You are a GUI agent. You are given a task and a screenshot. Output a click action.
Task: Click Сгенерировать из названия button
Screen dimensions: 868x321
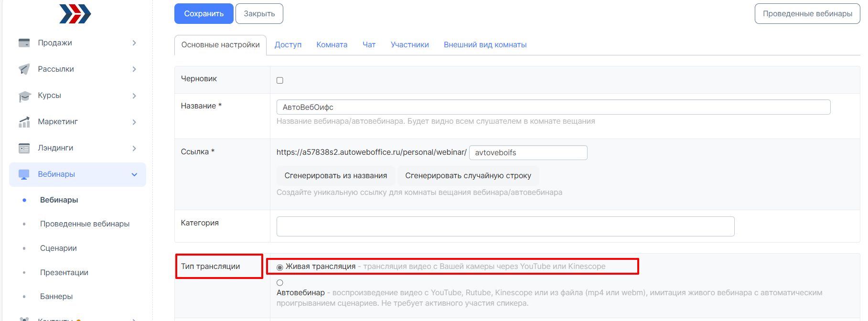(336, 176)
